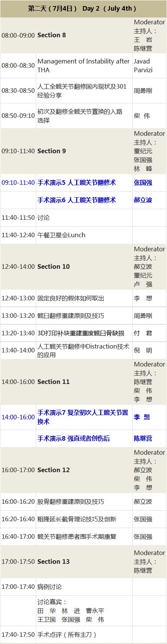
Task: Click the 3D打印补块重建重度髋臼骨缺损 talk
Action: tap(81, 333)
